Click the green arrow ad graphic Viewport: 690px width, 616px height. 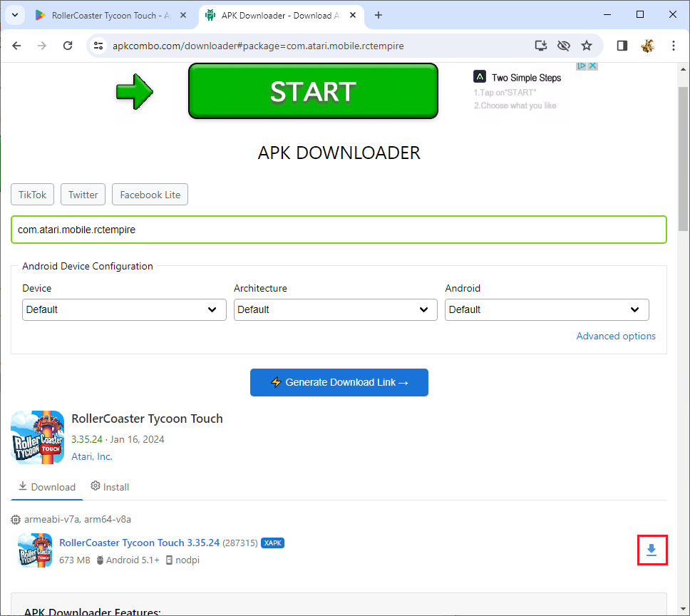(x=135, y=91)
